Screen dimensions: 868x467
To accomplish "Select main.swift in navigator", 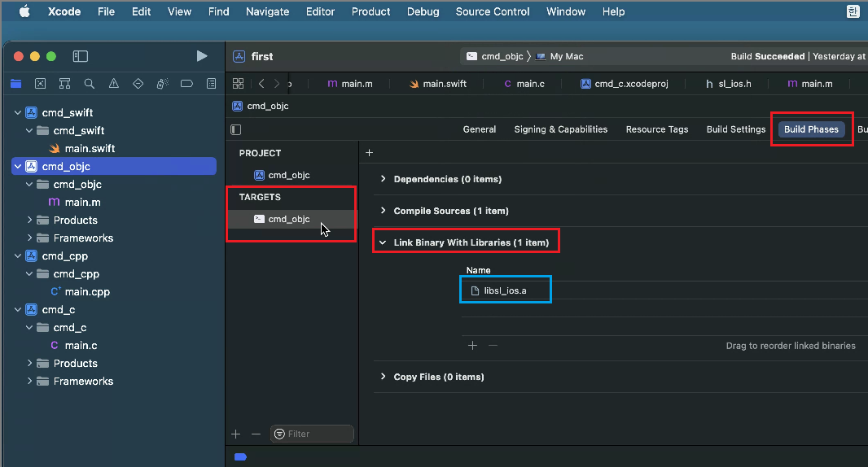I will point(82,148).
